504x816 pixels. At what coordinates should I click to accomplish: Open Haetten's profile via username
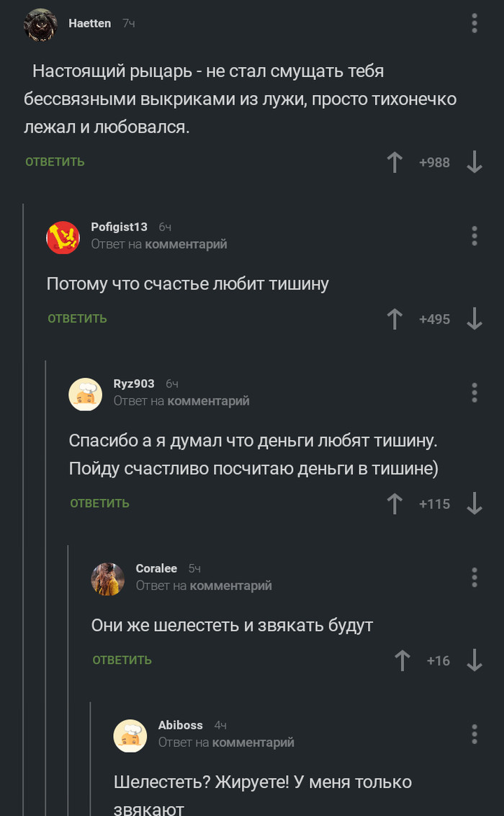pyautogui.click(x=89, y=23)
